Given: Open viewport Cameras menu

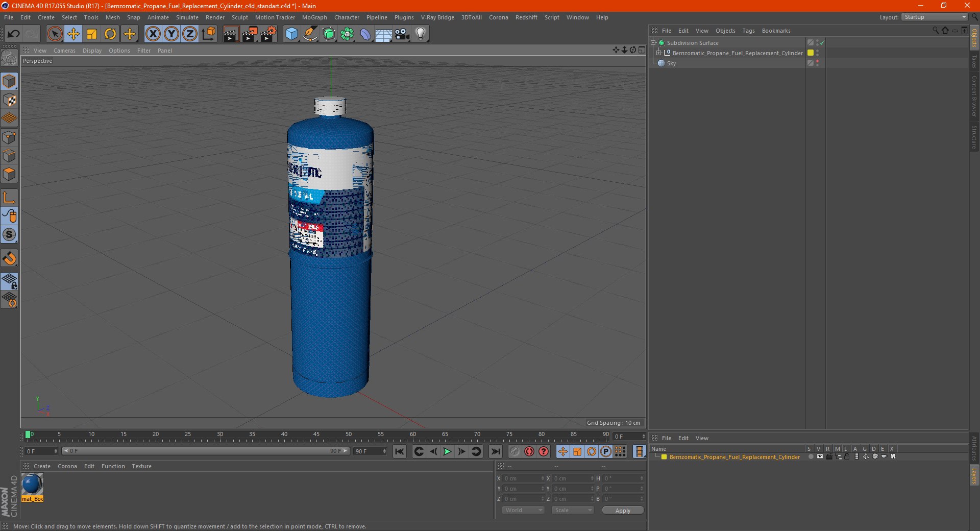Looking at the screenshot, I should point(64,51).
